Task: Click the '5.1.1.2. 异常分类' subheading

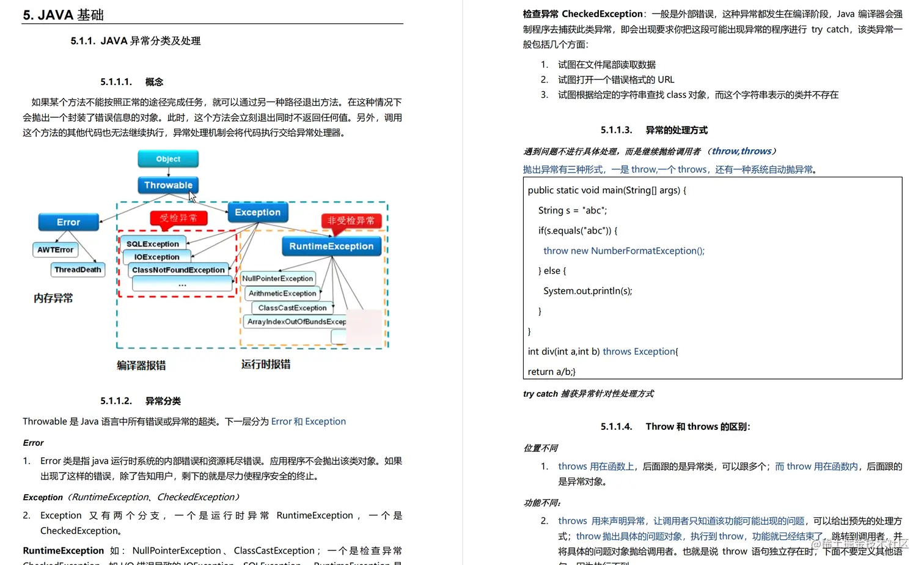Action: (141, 401)
